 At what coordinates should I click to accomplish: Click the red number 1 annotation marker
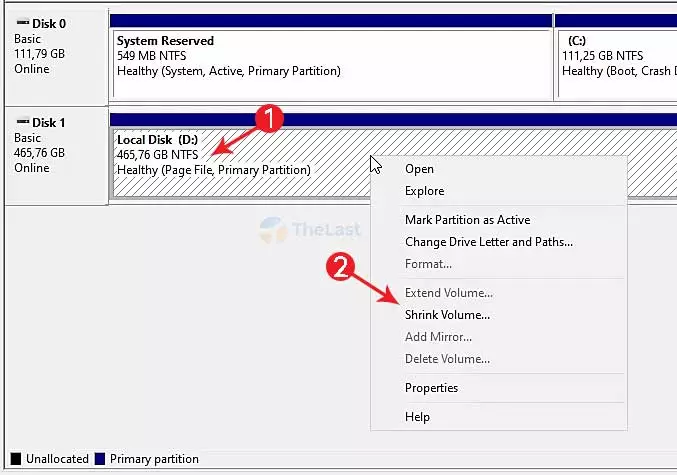pos(267,118)
